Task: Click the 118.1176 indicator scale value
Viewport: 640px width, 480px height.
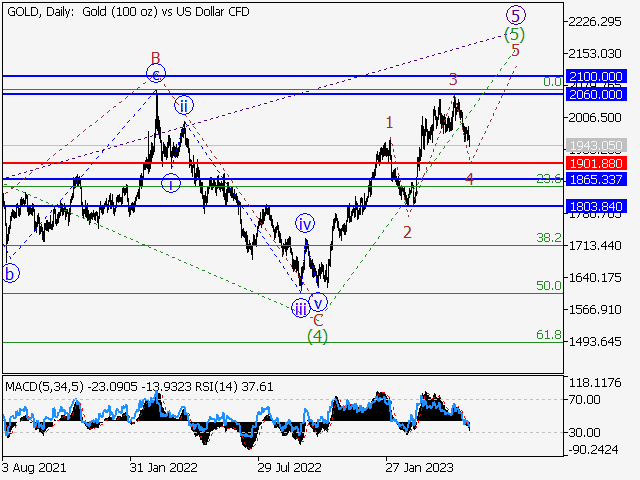Action: coord(595,383)
